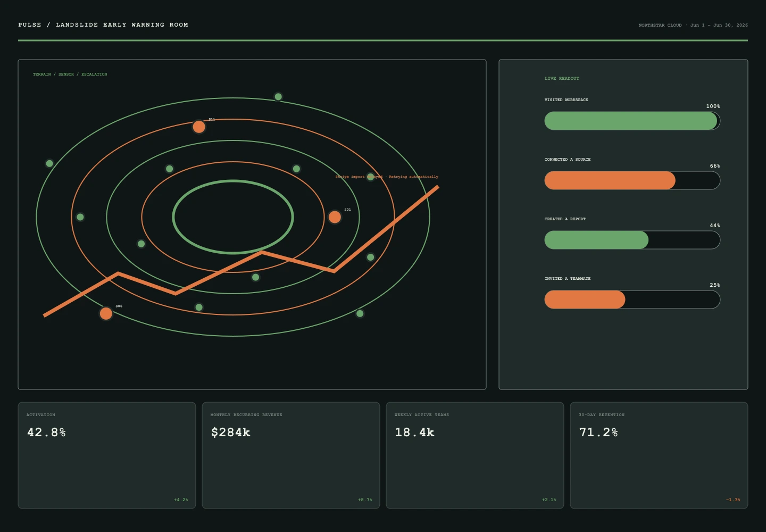
Task: Click the 'Terrain / Sensor / Escalation' label
Action: (70, 74)
